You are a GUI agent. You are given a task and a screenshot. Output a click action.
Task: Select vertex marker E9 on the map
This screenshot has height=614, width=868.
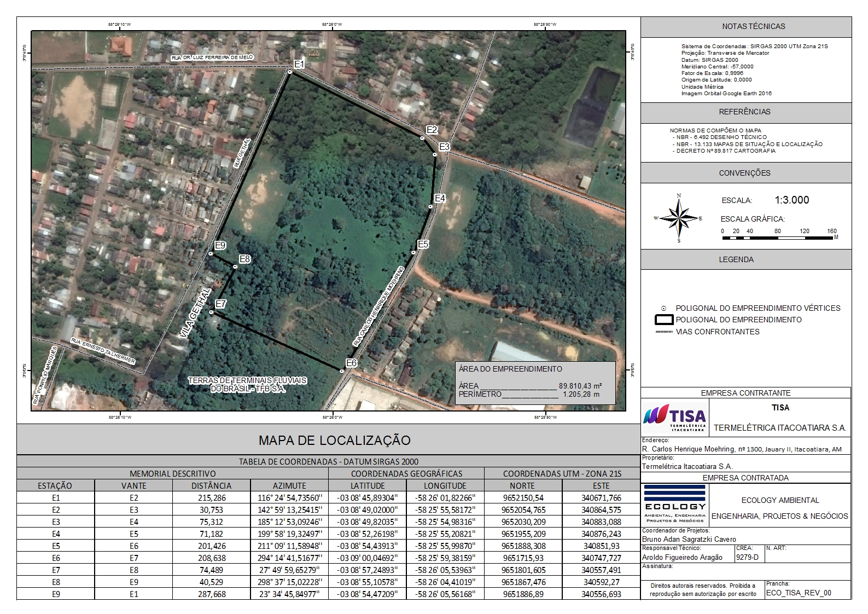211,253
